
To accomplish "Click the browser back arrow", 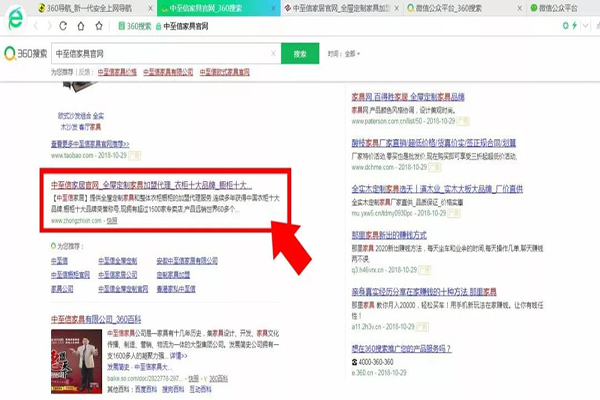I will point(36,26).
